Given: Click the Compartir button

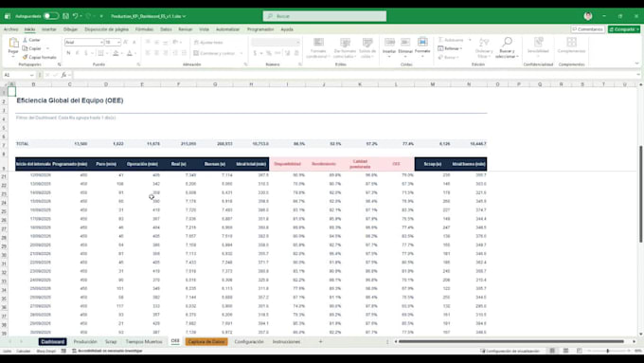Looking at the screenshot, I should point(624,29).
